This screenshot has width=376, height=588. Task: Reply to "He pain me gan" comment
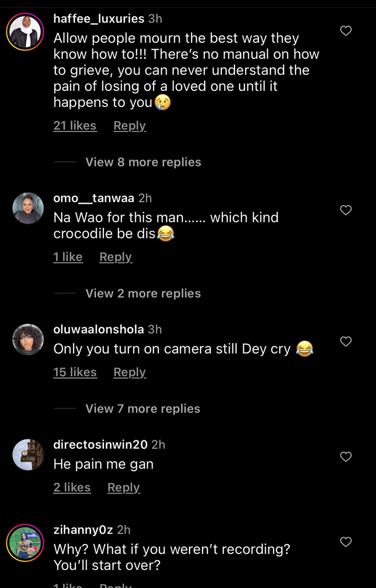tap(123, 488)
